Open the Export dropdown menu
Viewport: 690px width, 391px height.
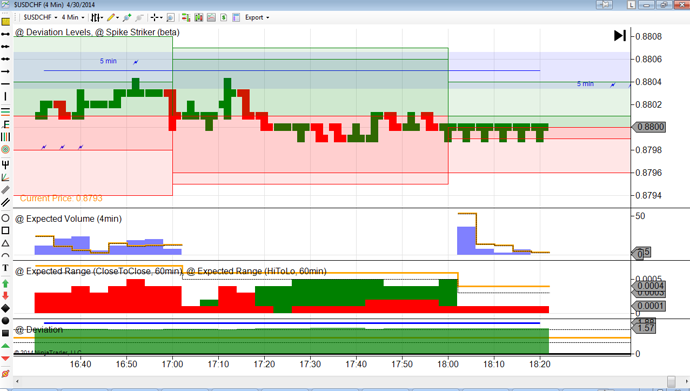coord(257,18)
